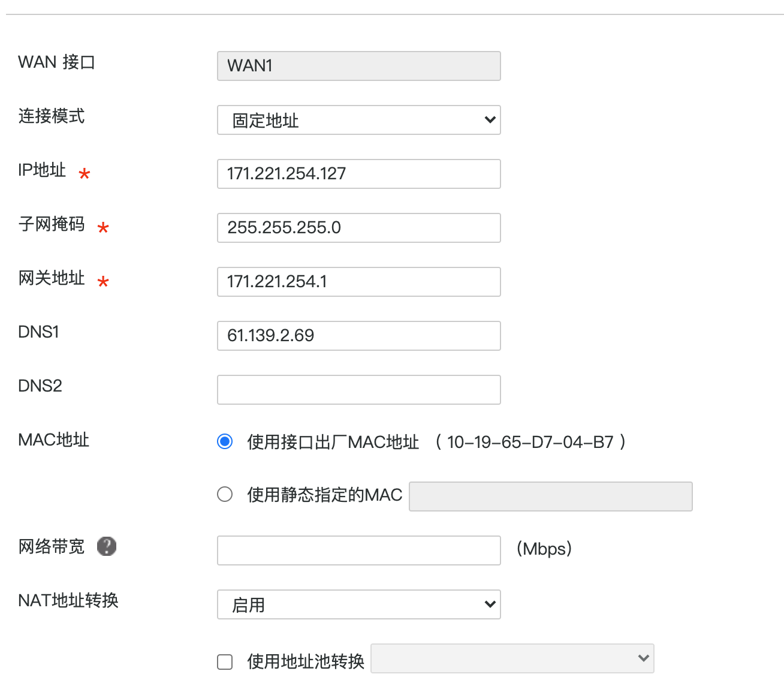Image resolution: width=784 pixels, height=686 pixels.
Task: Click the WAN1 interface field
Action: [358, 66]
